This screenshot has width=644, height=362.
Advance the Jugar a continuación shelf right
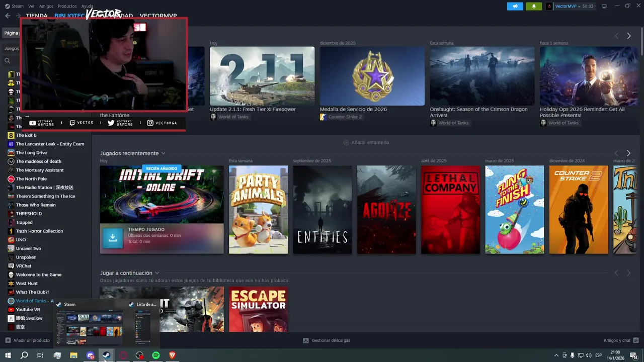(628, 273)
